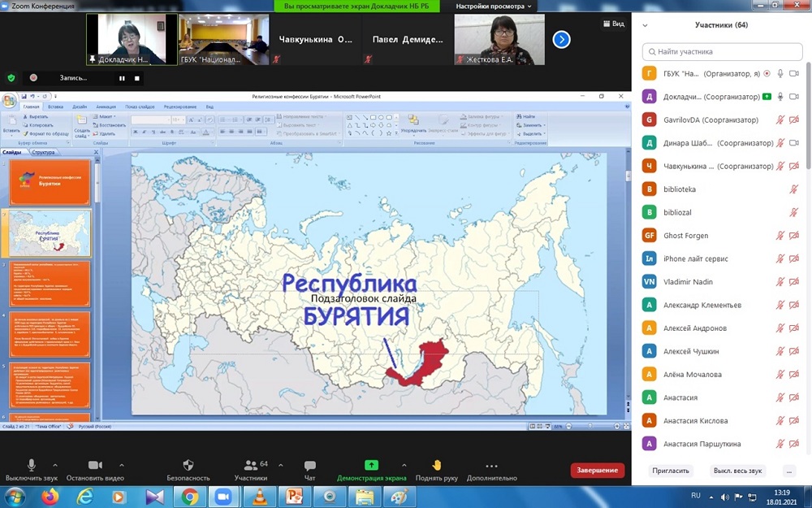Click Создать слайд in the ribbon
The image size is (812, 508).
pyautogui.click(x=82, y=127)
